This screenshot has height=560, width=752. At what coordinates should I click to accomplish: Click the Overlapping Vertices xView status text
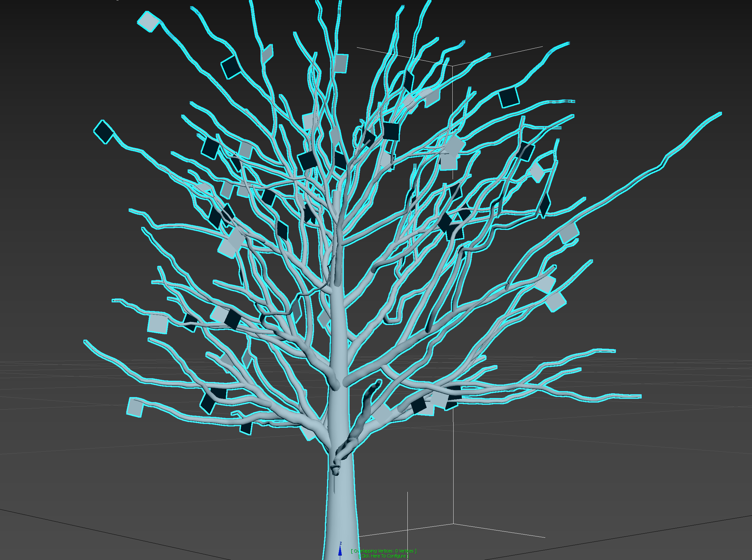click(384, 551)
